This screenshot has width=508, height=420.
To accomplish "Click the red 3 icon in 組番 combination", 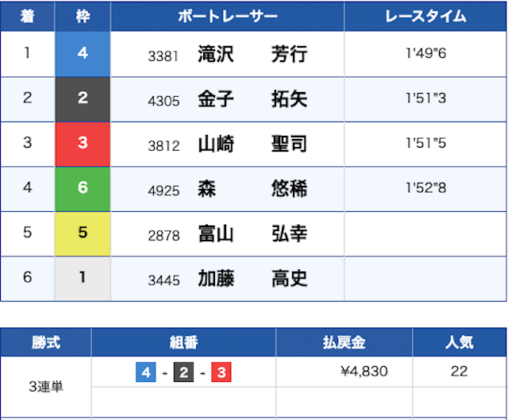I will pos(221,372).
